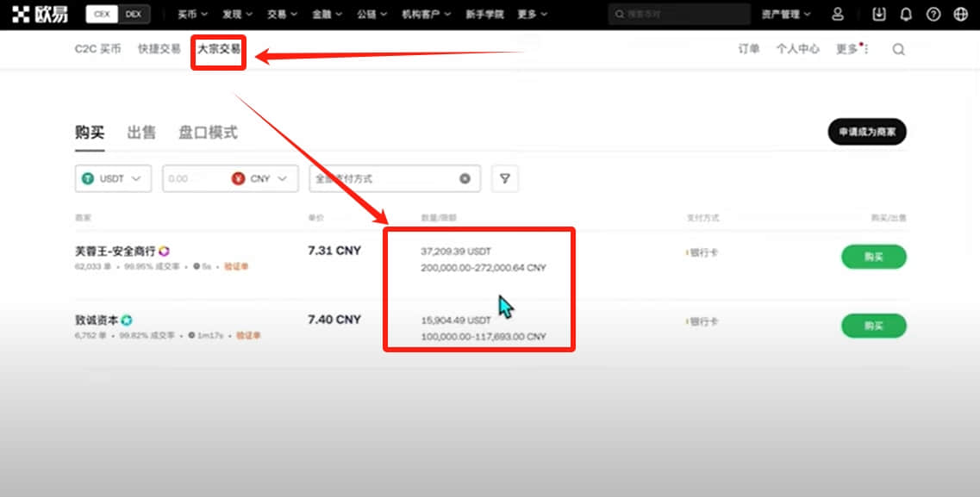
Task: Open the 交易 menu in the top navigation
Action: pos(282,15)
